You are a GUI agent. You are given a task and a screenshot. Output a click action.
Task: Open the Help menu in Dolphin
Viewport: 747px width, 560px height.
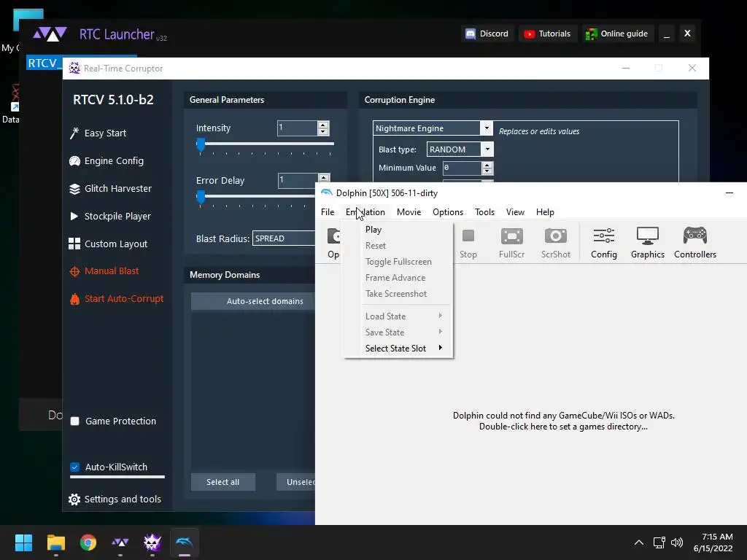click(x=545, y=212)
